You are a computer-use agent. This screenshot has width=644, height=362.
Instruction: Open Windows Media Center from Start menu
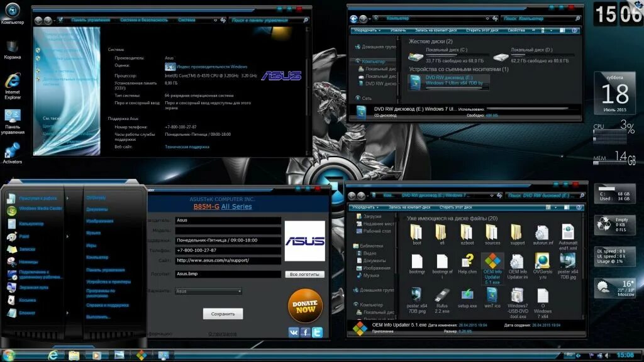click(35, 209)
